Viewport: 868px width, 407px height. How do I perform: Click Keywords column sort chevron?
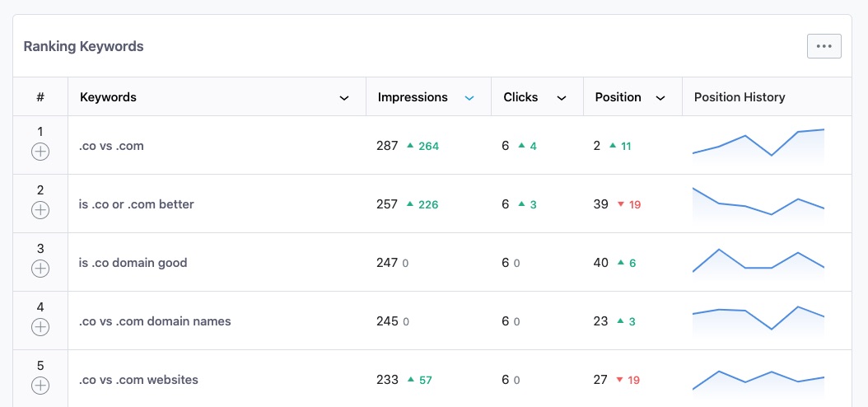click(x=343, y=98)
